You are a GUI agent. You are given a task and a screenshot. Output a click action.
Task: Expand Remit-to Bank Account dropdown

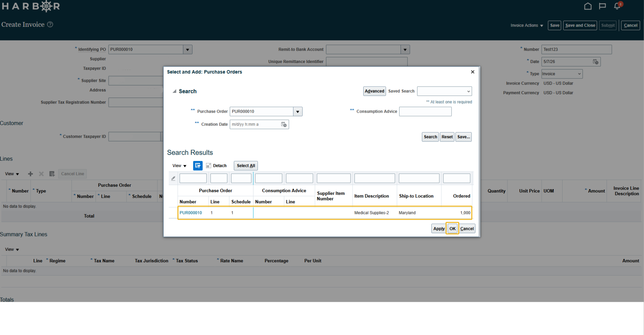pos(405,50)
